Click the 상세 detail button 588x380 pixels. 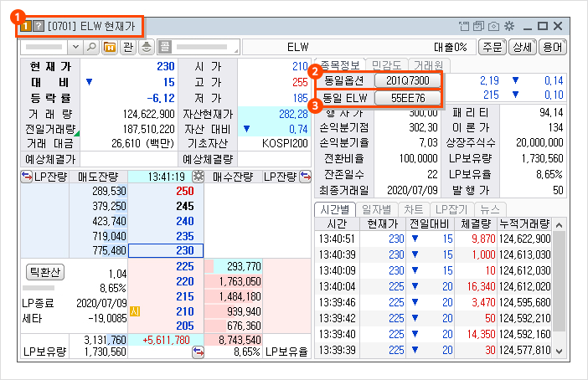[523, 47]
